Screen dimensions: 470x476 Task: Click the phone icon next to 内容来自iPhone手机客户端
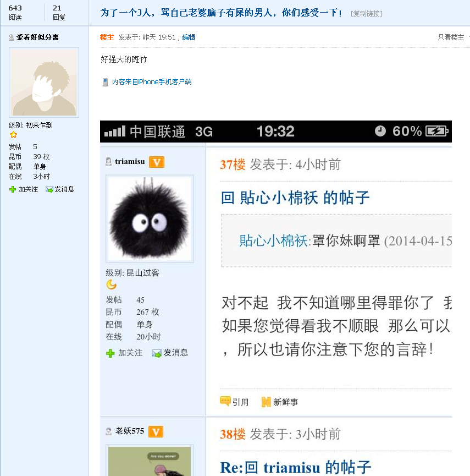pyautogui.click(x=105, y=82)
